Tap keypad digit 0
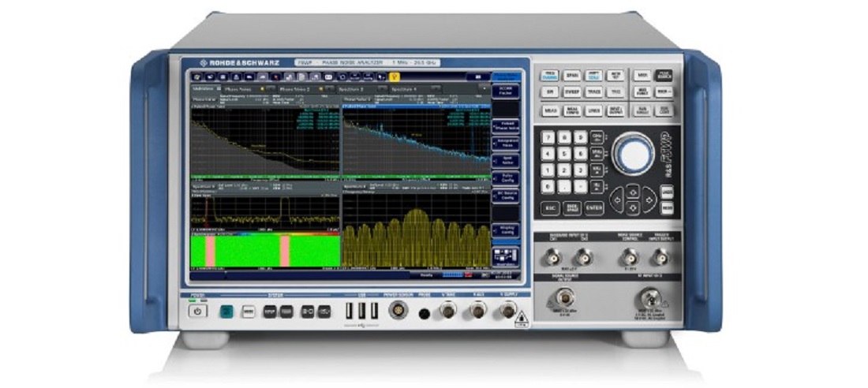The height and width of the screenshot is (388, 868). pos(548,187)
